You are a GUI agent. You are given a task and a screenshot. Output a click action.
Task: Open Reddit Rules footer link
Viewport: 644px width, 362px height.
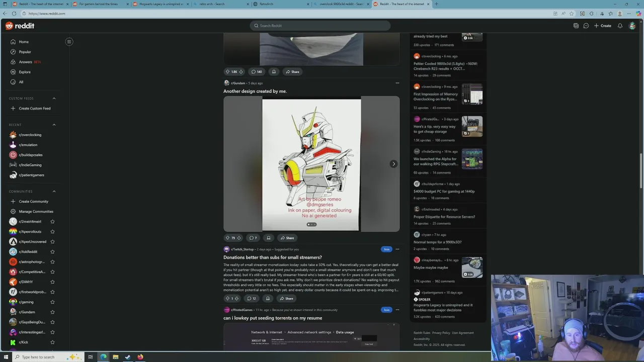(422, 333)
